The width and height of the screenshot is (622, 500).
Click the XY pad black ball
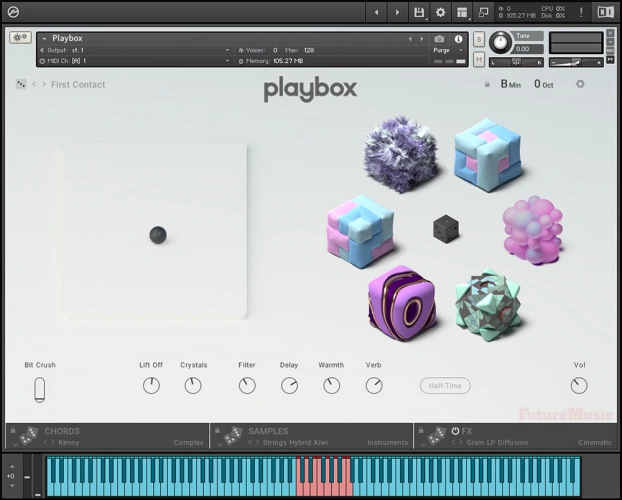(x=158, y=235)
